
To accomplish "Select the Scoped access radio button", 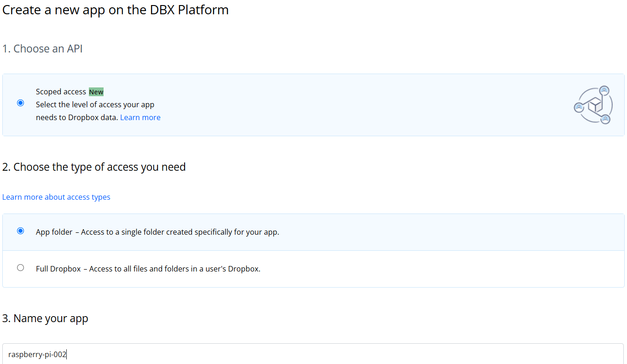I will [20, 103].
